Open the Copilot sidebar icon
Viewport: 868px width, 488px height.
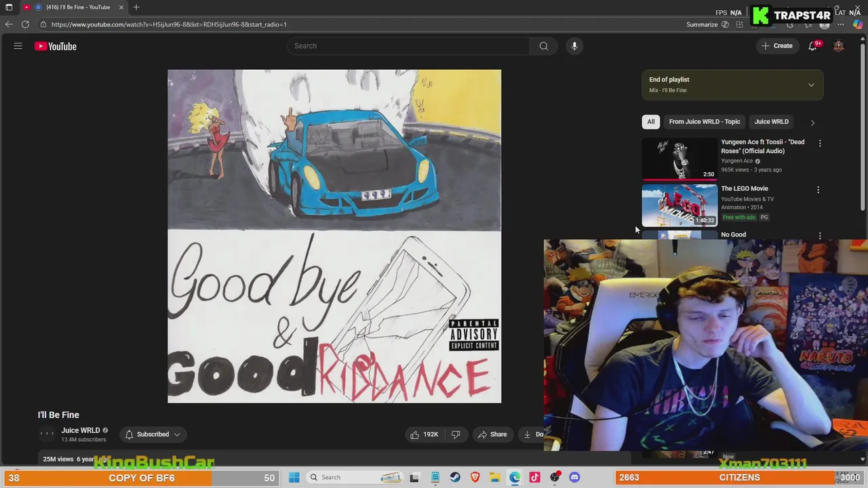click(858, 24)
